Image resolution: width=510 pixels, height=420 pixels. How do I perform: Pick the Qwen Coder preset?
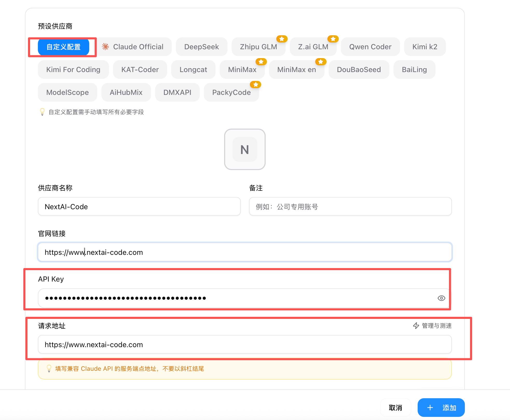tap(370, 47)
